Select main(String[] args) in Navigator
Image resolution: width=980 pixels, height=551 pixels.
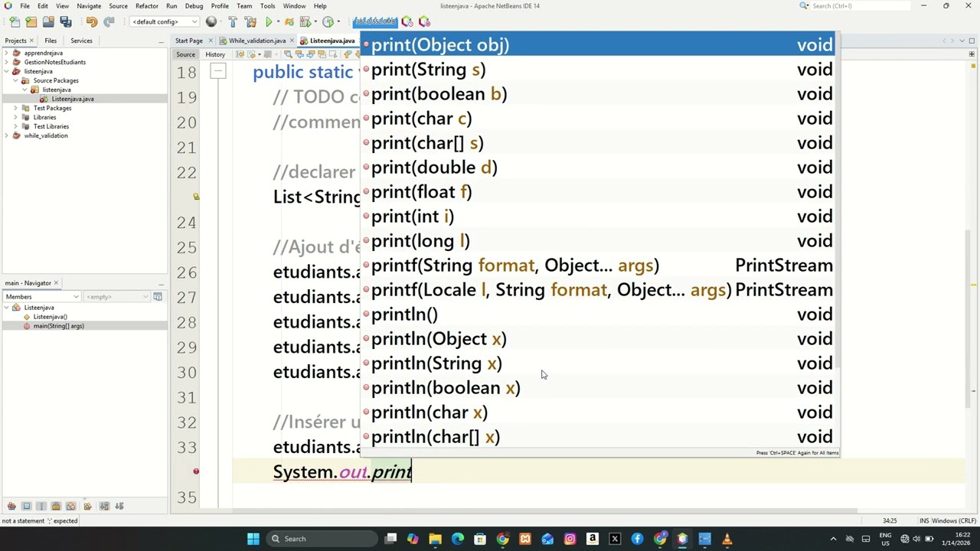pos(58,326)
